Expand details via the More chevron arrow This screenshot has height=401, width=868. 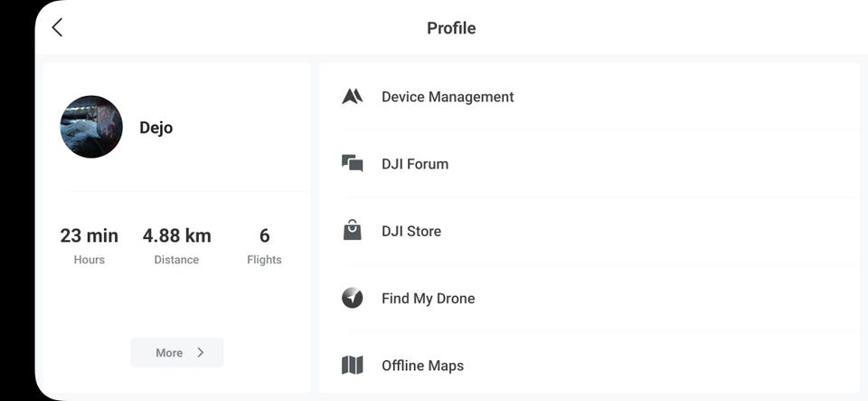[x=201, y=352]
